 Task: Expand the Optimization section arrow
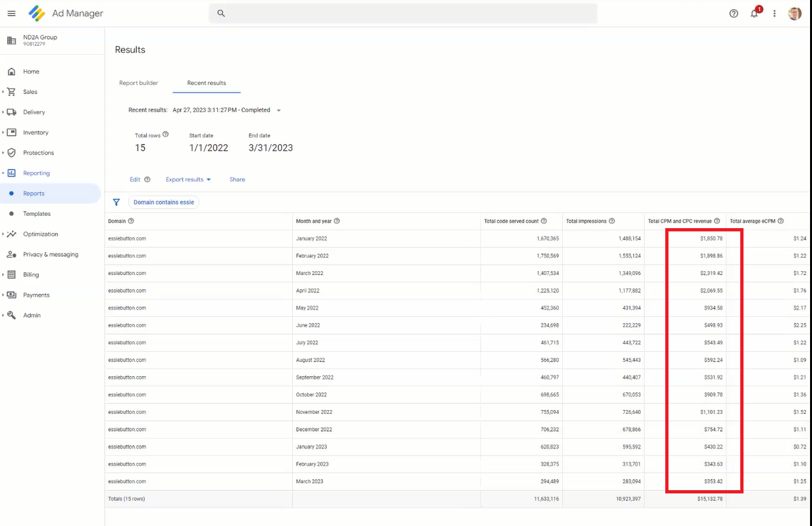3,234
